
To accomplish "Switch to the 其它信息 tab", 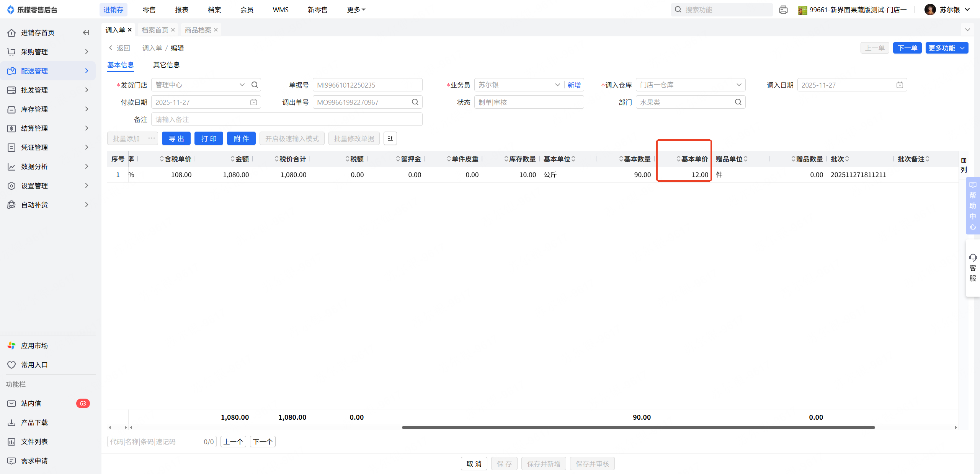I will tap(166, 65).
